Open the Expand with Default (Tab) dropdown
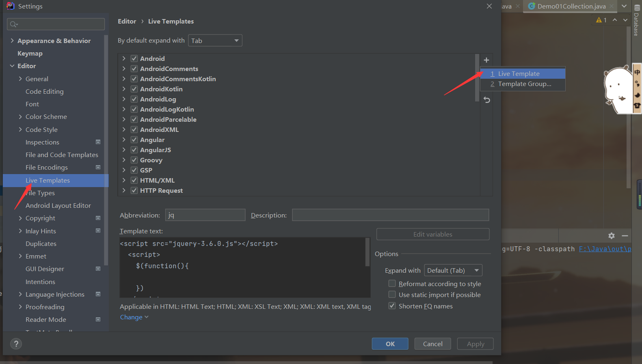 [453, 270]
